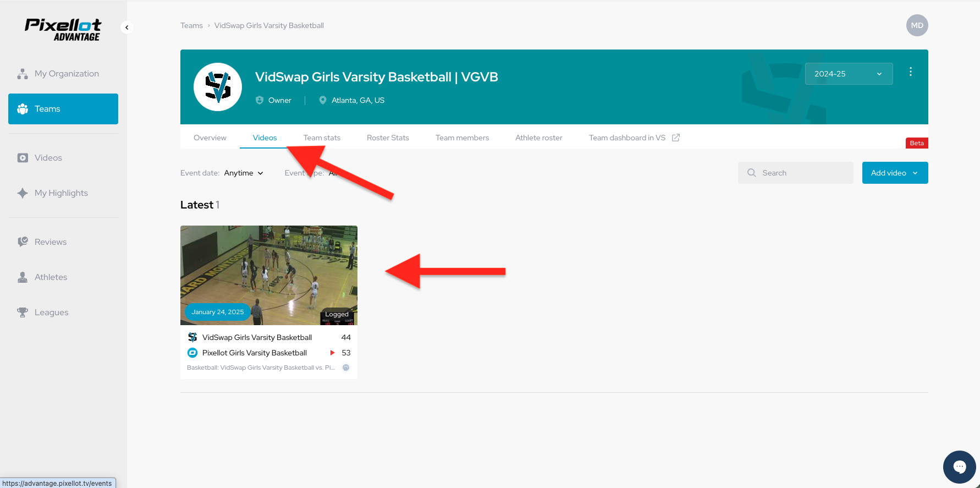Switch to the Athlete roster tab
The image size is (980, 488).
click(538, 138)
